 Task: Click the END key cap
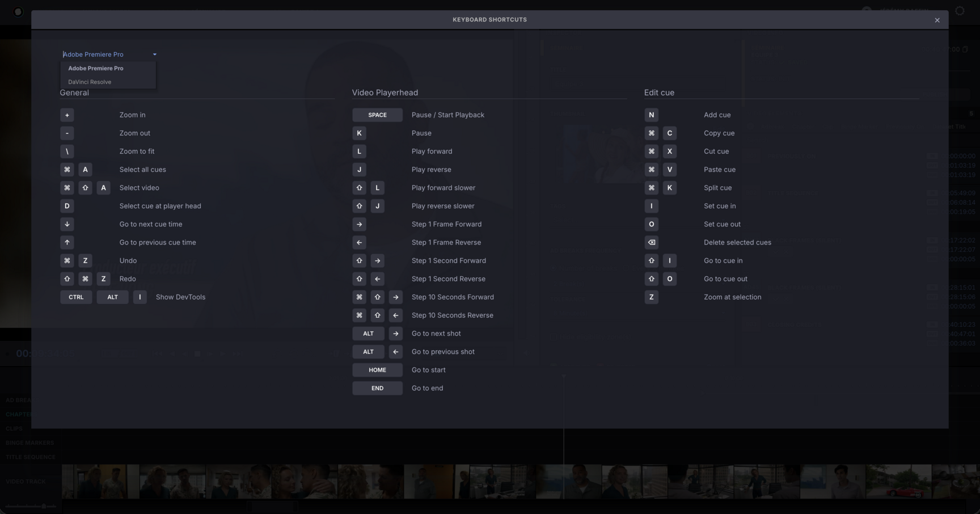coord(377,388)
